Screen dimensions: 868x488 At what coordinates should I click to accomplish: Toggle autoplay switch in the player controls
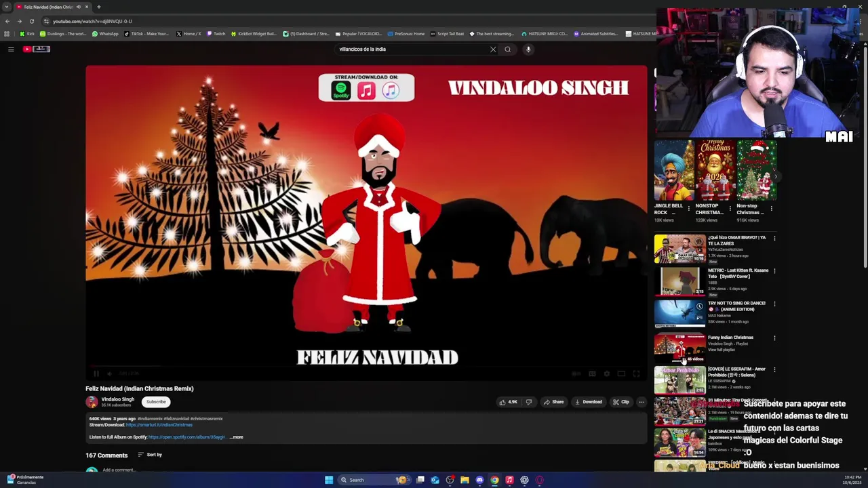[x=576, y=373]
